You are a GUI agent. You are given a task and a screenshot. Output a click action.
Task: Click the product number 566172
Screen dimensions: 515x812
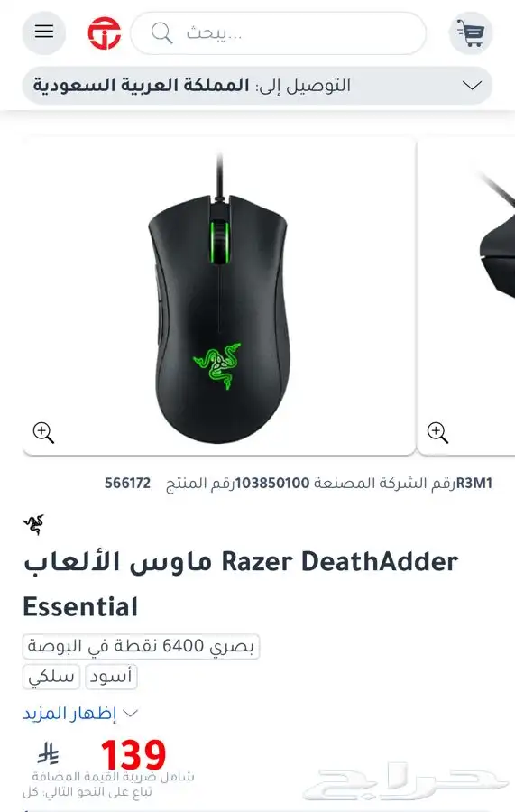click(x=127, y=484)
